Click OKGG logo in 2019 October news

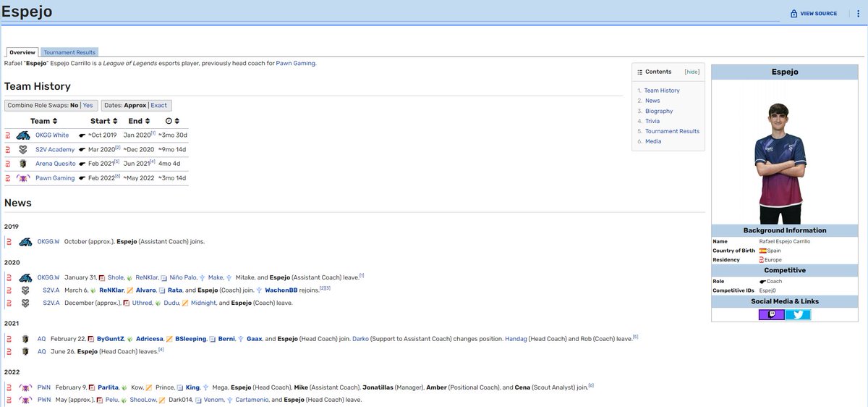[x=26, y=242]
